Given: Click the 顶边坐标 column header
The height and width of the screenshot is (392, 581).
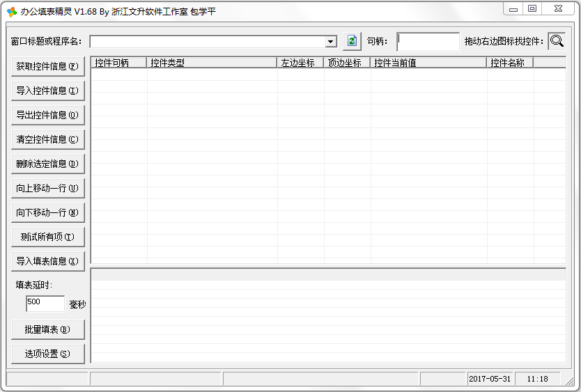Looking at the screenshot, I should point(347,63).
